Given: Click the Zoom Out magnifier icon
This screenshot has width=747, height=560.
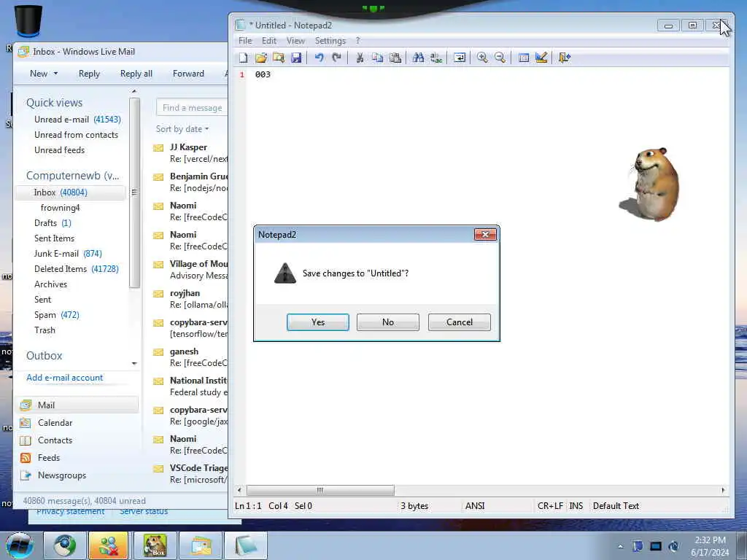Looking at the screenshot, I should click(500, 58).
